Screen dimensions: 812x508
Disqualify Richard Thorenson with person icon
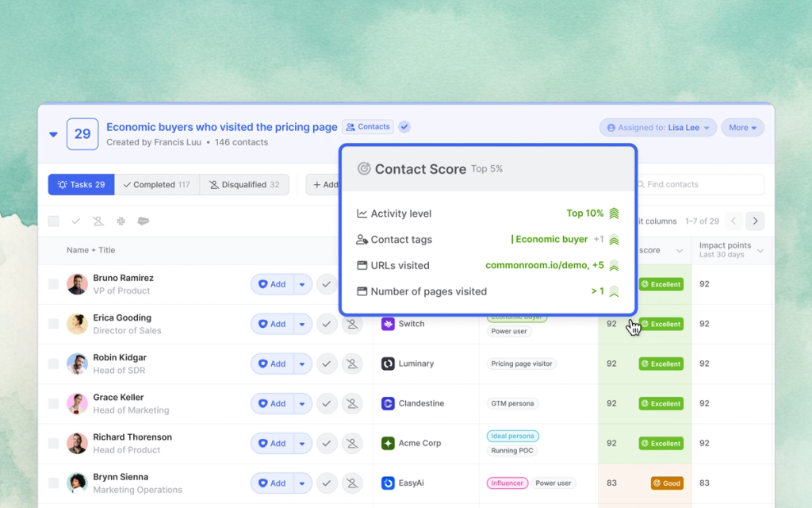352,443
